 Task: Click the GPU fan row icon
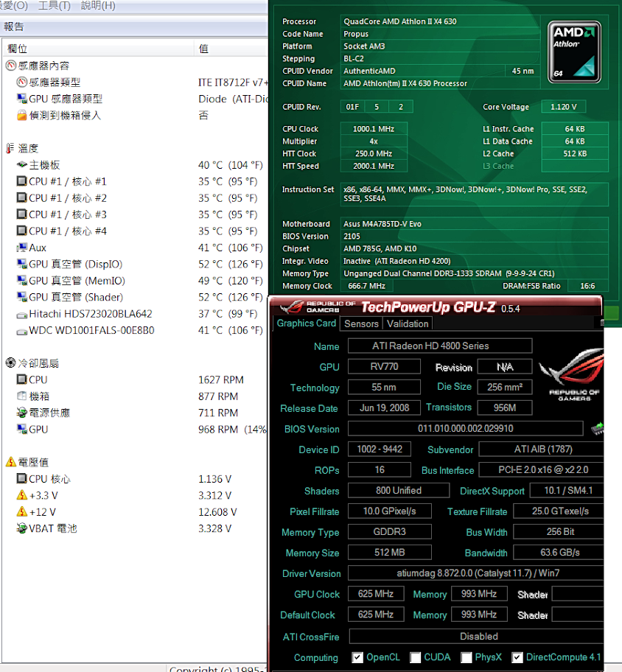pos(21,429)
